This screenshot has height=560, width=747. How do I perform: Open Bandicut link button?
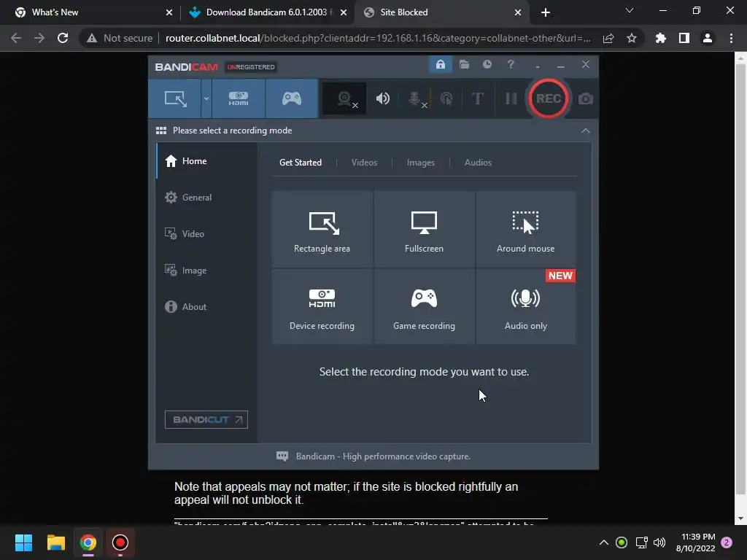[x=206, y=419]
